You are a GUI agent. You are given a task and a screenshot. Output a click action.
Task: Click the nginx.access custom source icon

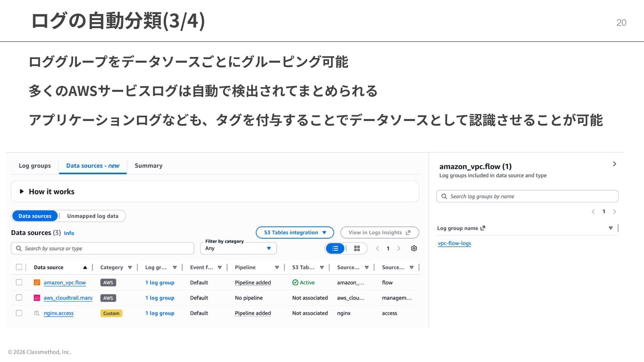[x=37, y=313]
